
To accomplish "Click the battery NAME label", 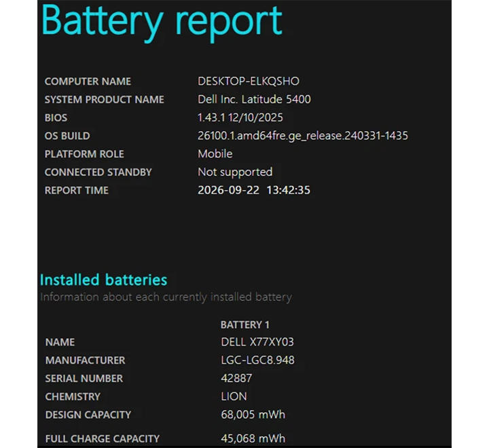I will point(60,342).
